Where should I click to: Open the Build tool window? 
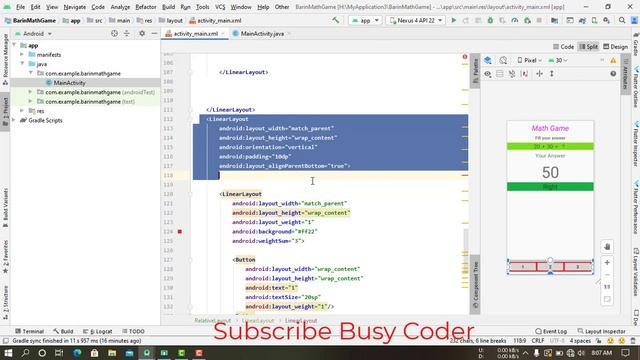pos(63,331)
